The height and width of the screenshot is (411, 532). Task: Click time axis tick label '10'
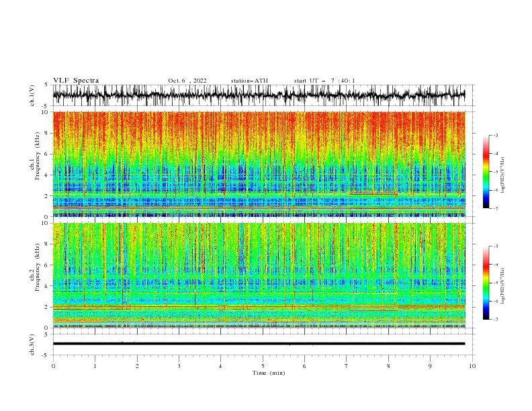tap(472, 366)
